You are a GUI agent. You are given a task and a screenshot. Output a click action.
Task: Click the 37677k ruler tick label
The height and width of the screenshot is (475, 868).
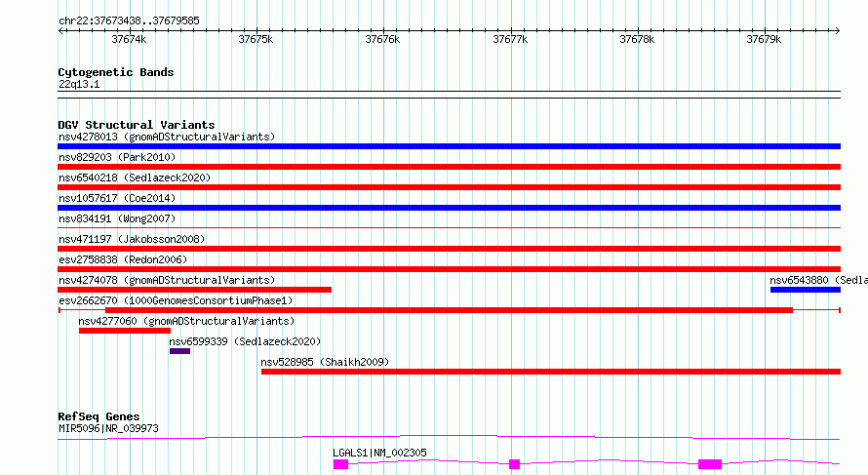510,39
